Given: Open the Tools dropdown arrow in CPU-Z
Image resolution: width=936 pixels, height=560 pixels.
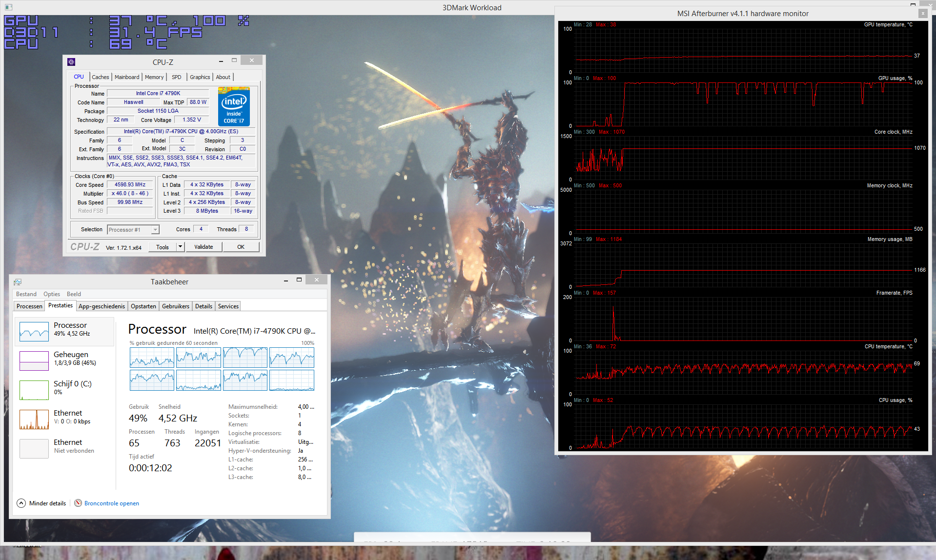Looking at the screenshot, I should 180,247.
